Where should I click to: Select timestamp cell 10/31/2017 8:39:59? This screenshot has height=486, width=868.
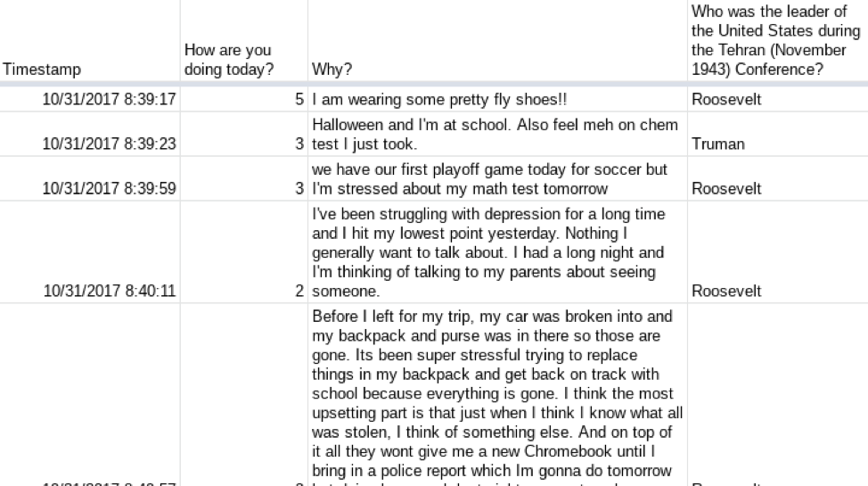[x=90, y=178]
